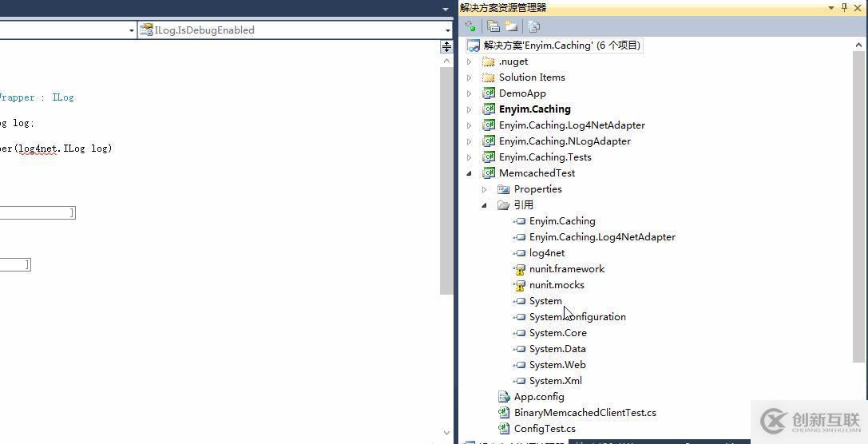Click the BinaryMemcachedClientTest.cs file icon
868x444 pixels.
[x=504, y=412]
